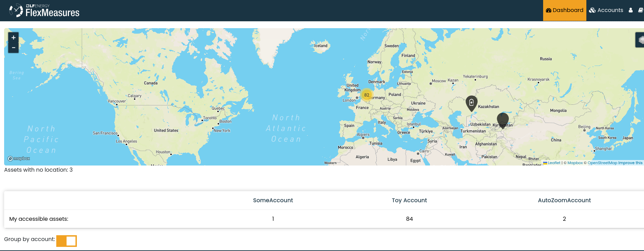Open the Accounts menu item
Viewport: 644px width, 251px height.
pyautogui.click(x=606, y=10)
